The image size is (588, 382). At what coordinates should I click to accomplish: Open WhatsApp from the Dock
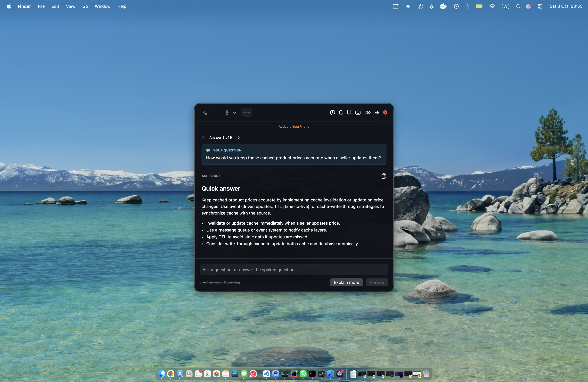coord(303,374)
